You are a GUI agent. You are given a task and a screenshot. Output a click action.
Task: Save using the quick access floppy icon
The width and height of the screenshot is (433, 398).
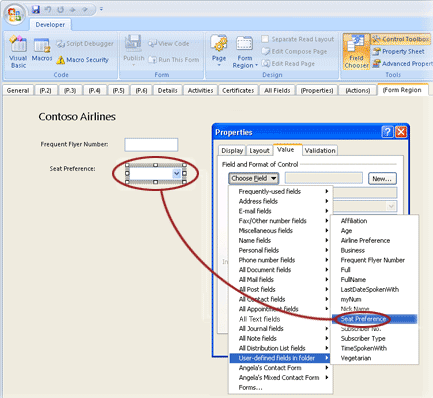tap(36, 9)
